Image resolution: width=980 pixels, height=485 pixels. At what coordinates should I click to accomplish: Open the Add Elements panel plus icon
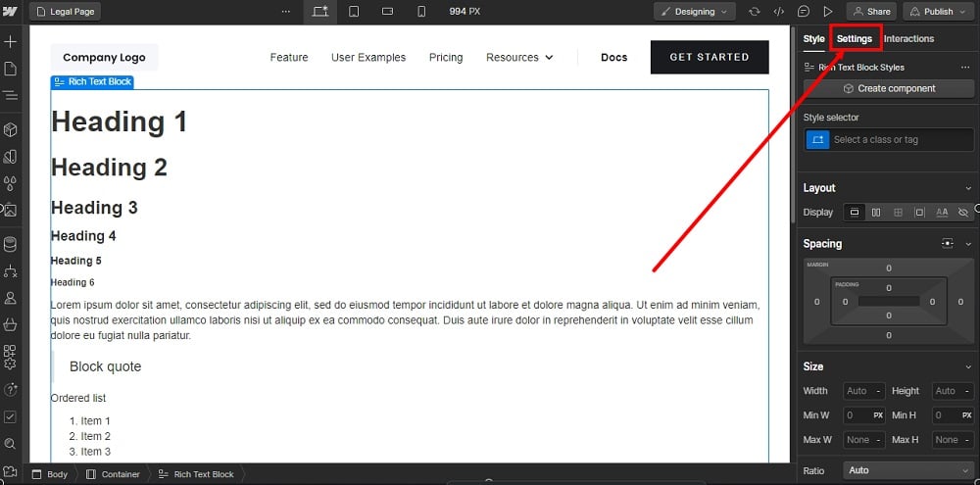10,42
